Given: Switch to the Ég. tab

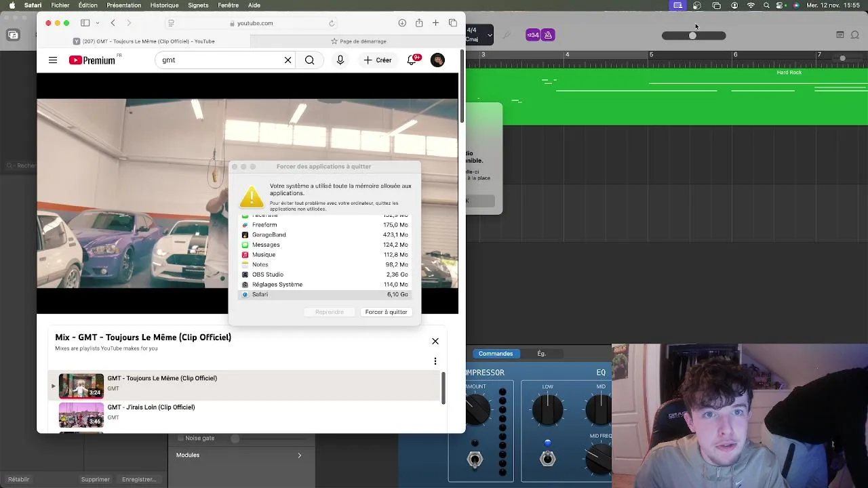Looking at the screenshot, I should pos(541,354).
